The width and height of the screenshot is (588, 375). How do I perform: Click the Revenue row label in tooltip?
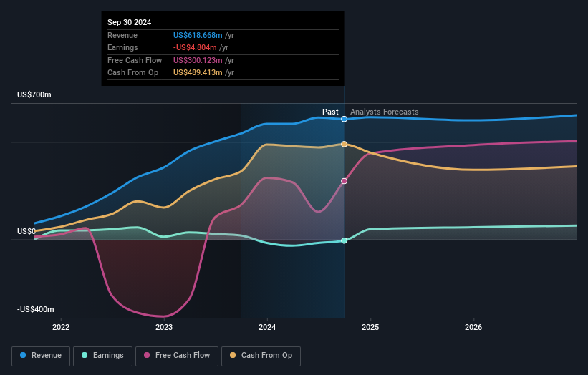(x=122, y=35)
